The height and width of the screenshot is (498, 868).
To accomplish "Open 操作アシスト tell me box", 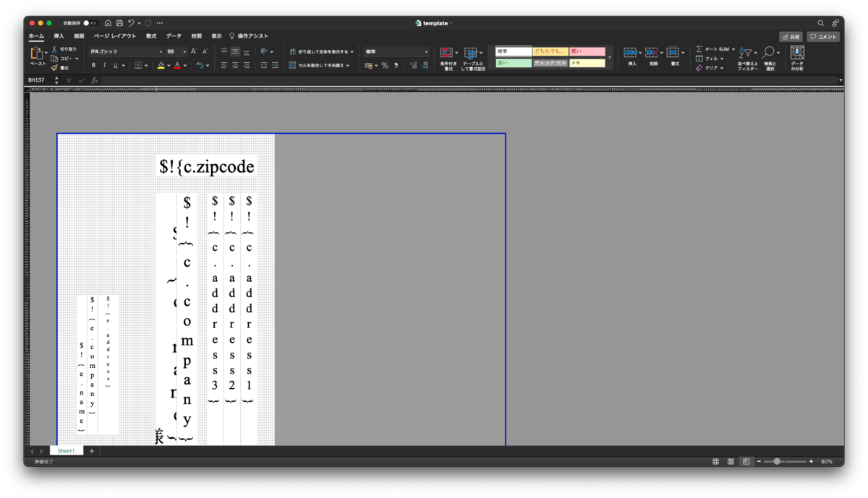I will point(249,36).
